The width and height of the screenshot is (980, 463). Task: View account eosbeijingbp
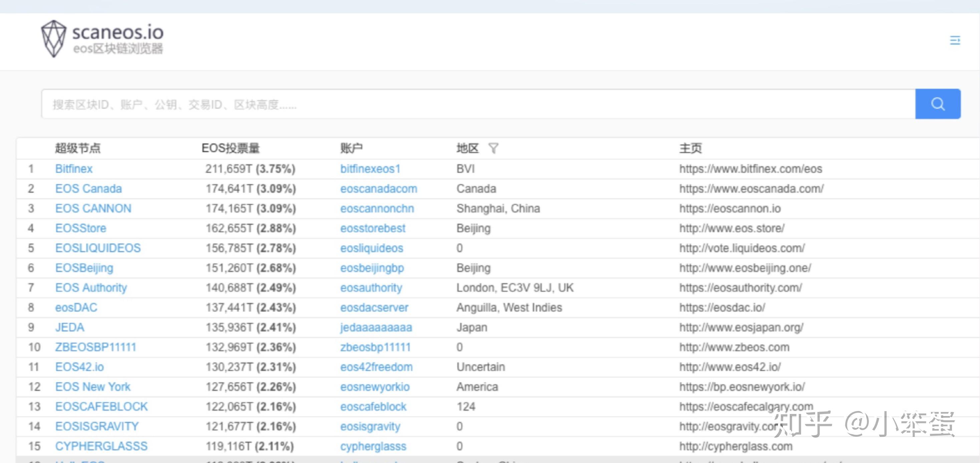(x=372, y=268)
